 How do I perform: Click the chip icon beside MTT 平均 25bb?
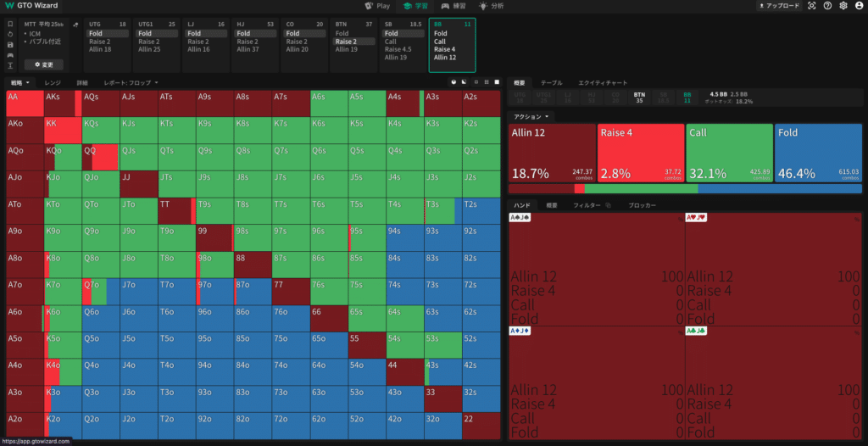click(75, 25)
